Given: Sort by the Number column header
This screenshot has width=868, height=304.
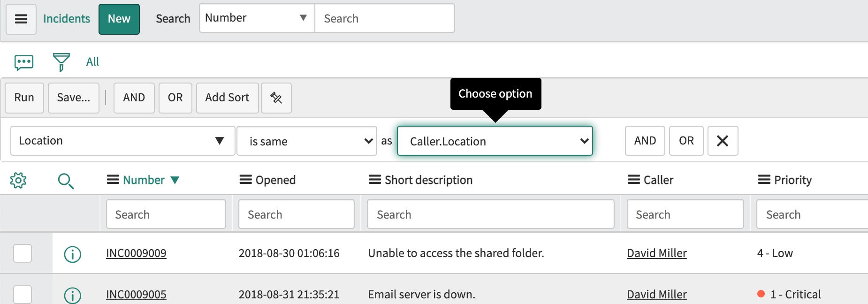Looking at the screenshot, I should (144, 180).
